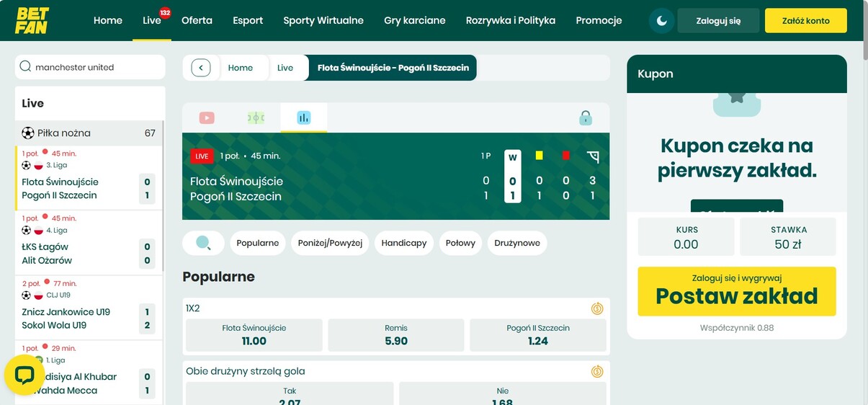This screenshot has height=405, width=868.
Task: Go to Esport section
Action: tap(248, 20)
